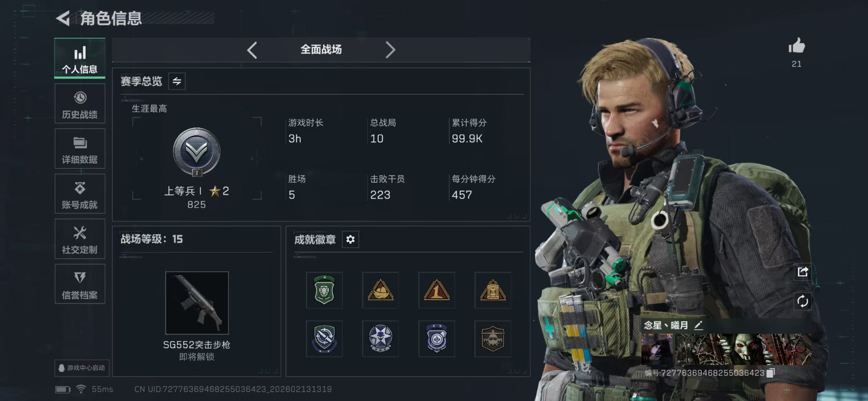The height and width of the screenshot is (401, 868).
Task: Open the 社交定制 tab
Action: pos(80,239)
